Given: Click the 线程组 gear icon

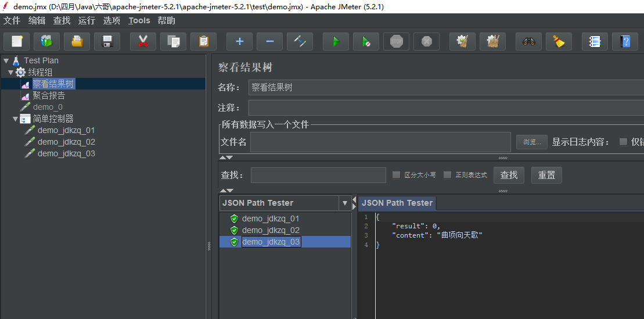Looking at the screenshot, I should pos(20,73).
